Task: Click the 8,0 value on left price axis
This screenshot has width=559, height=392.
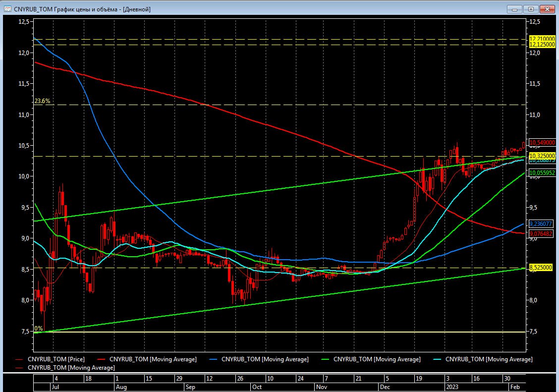Action: click(x=24, y=300)
